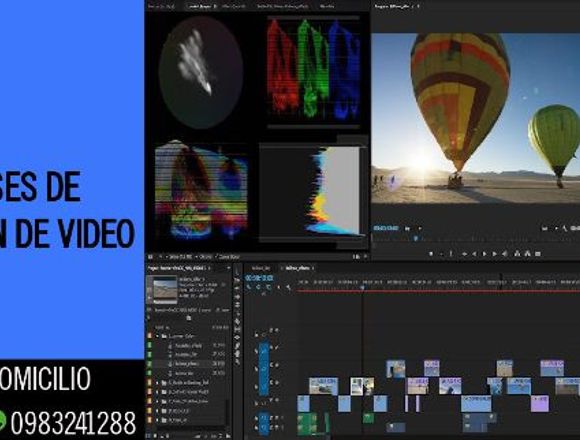Select the Hand tool in the tools panel
Screen dimensions: 580x440
[237, 354]
